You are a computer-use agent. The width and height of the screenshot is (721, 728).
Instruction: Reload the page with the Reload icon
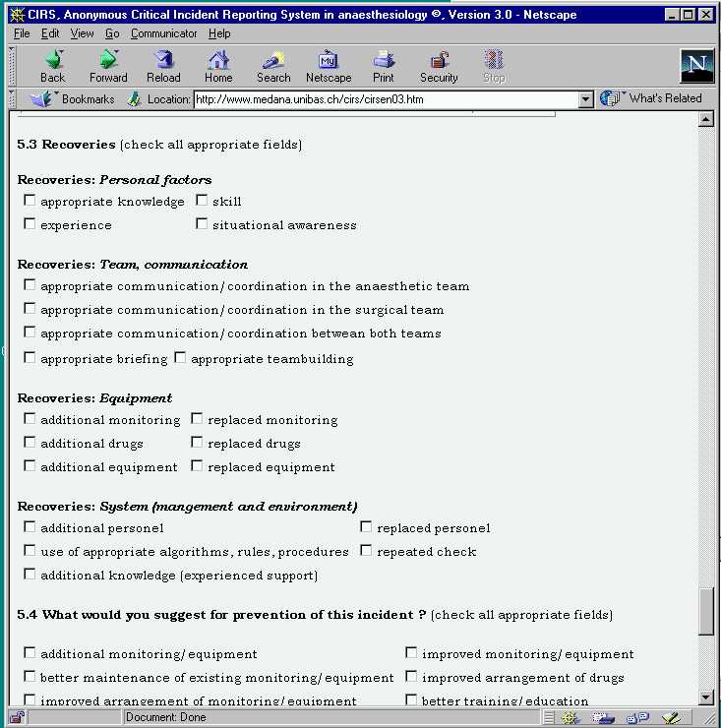point(163,67)
